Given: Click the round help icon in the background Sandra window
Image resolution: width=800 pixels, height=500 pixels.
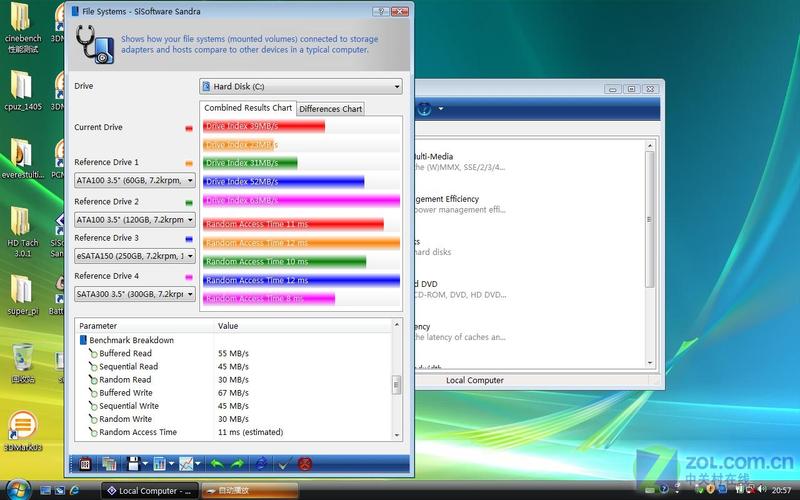Looking at the screenshot, I should click(x=424, y=109).
